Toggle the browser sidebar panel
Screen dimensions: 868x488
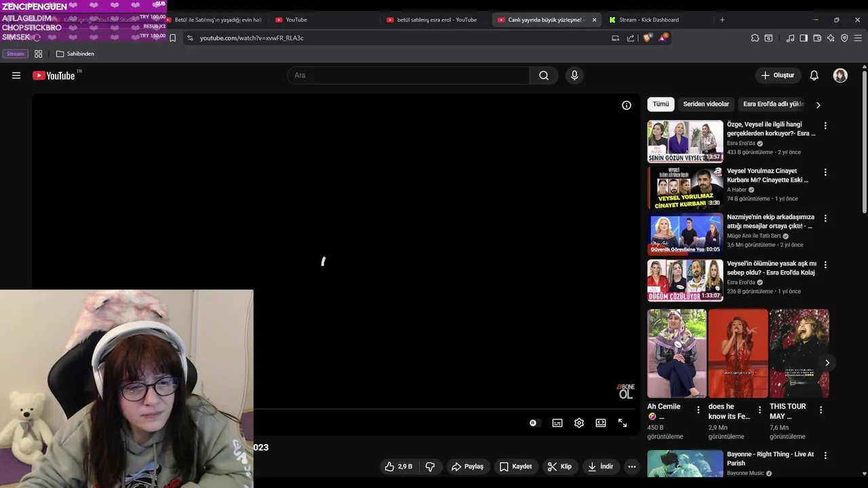coord(804,38)
